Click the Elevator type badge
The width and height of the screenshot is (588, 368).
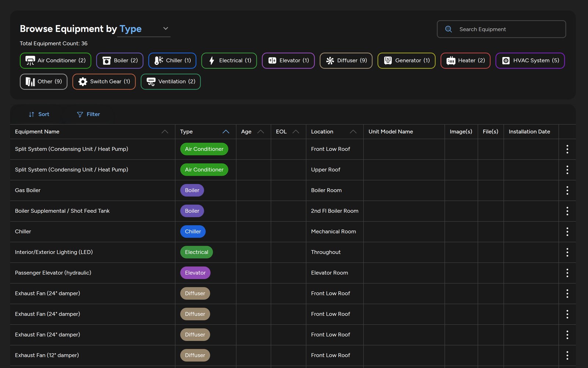pyautogui.click(x=195, y=273)
